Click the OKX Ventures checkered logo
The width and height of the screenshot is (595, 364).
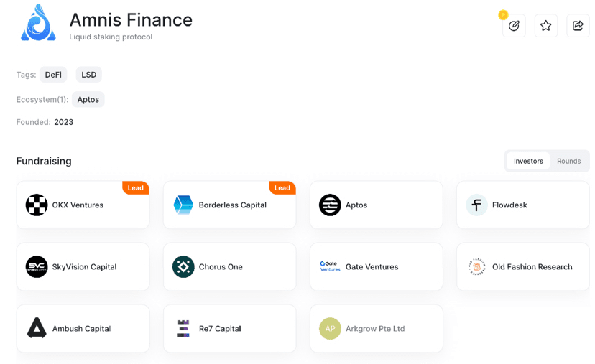[37, 205]
